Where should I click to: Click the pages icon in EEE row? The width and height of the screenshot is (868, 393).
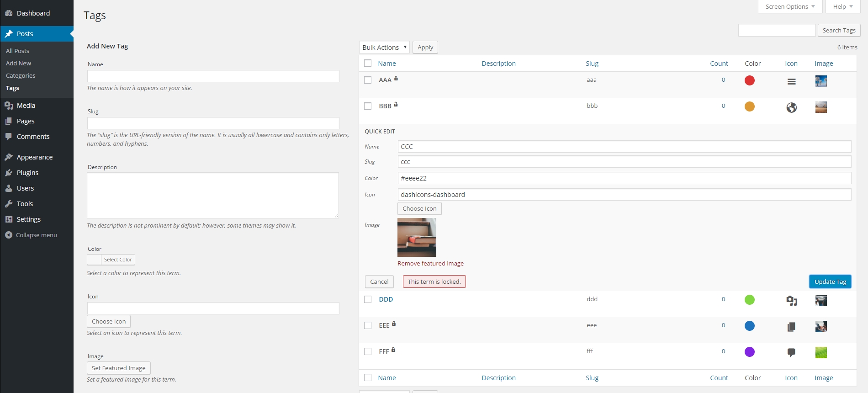(792, 327)
